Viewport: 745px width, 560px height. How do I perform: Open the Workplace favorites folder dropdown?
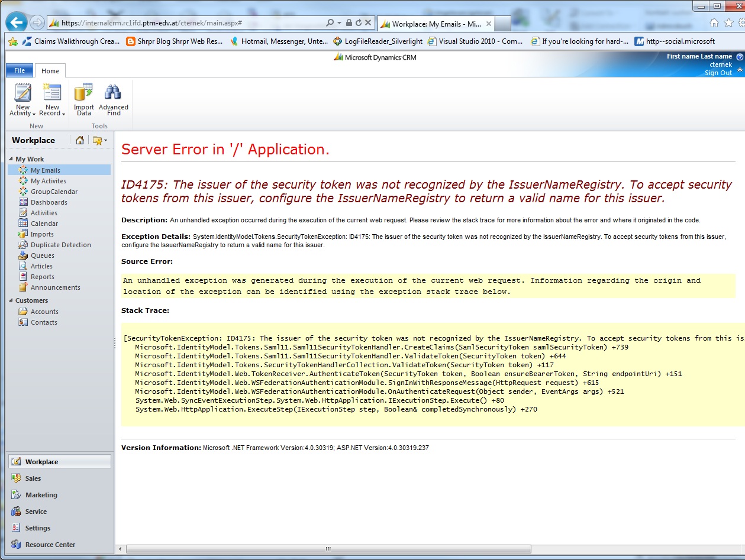click(99, 140)
